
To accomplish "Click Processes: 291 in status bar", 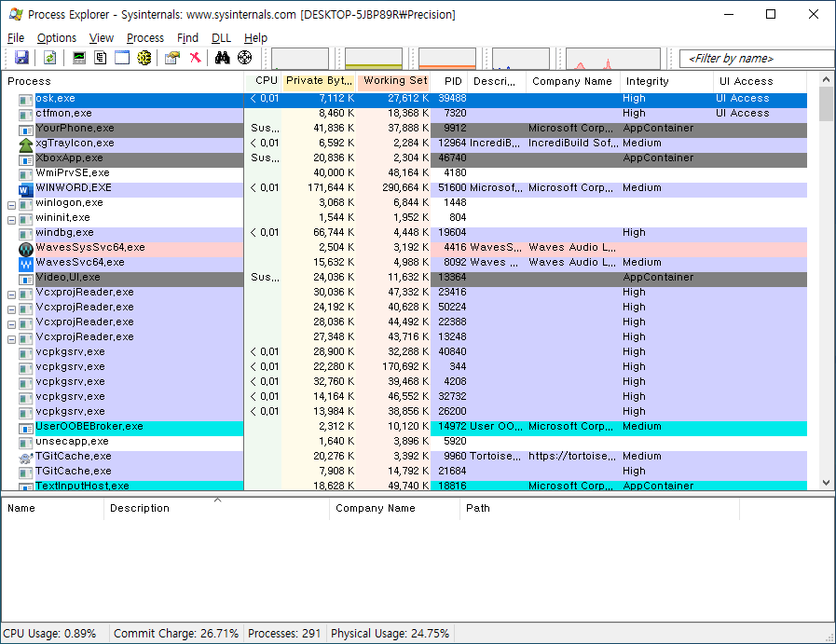I will pyautogui.click(x=284, y=634).
